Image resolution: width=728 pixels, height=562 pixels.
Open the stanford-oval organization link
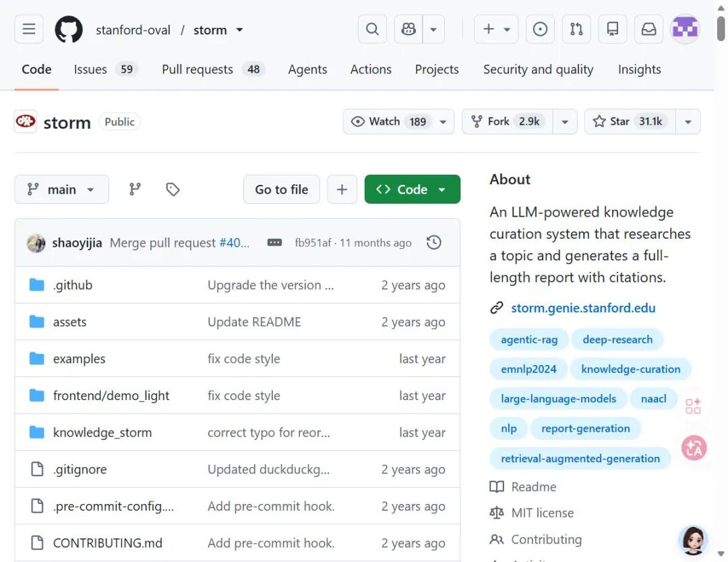(x=133, y=30)
